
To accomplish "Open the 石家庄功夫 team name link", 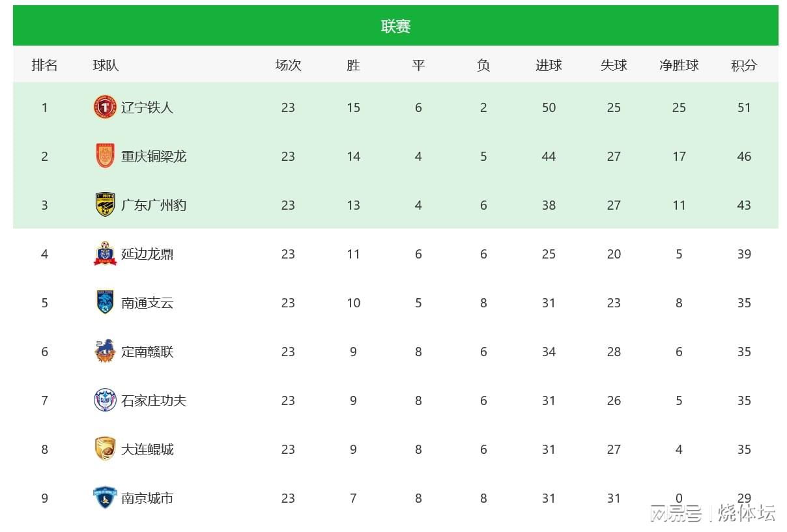I will point(154,400).
